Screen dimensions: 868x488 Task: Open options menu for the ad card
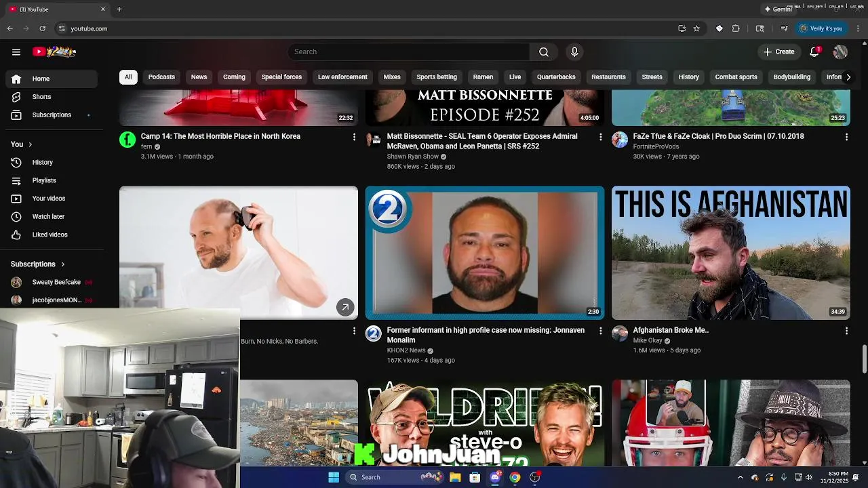tap(354, 331)
